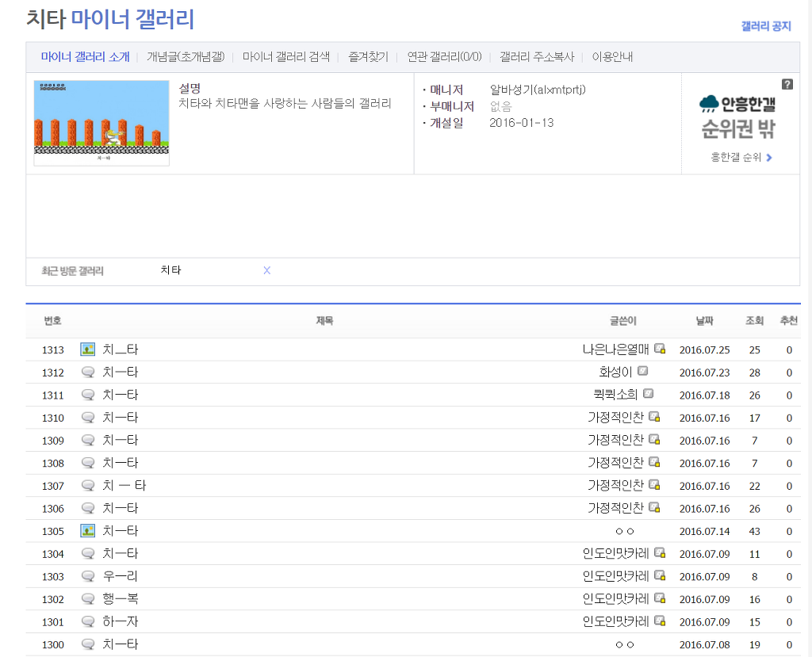Open the 마이너 갤러리 검색 tab
Image resolution: width=812 pixels, height=657 pixels.
pyautogui.click(x=286, y=57)
